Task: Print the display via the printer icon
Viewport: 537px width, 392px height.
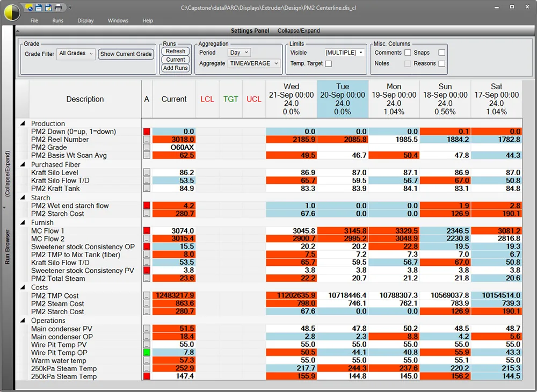Action: [59, 7]
